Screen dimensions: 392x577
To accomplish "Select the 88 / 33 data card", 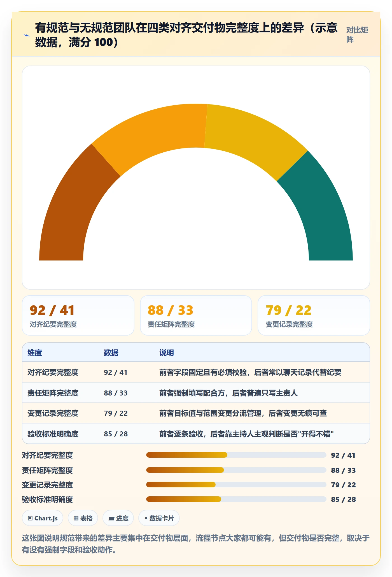I will click(196, 315).
